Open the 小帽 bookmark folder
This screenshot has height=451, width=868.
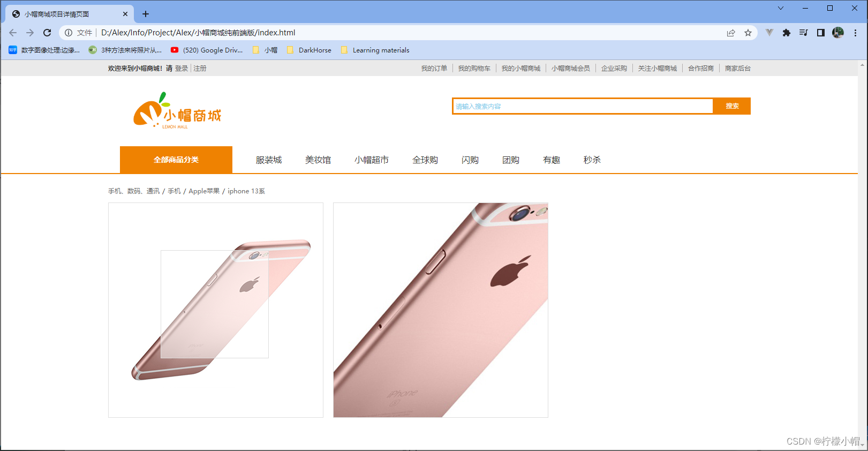[x=265, y=50]
